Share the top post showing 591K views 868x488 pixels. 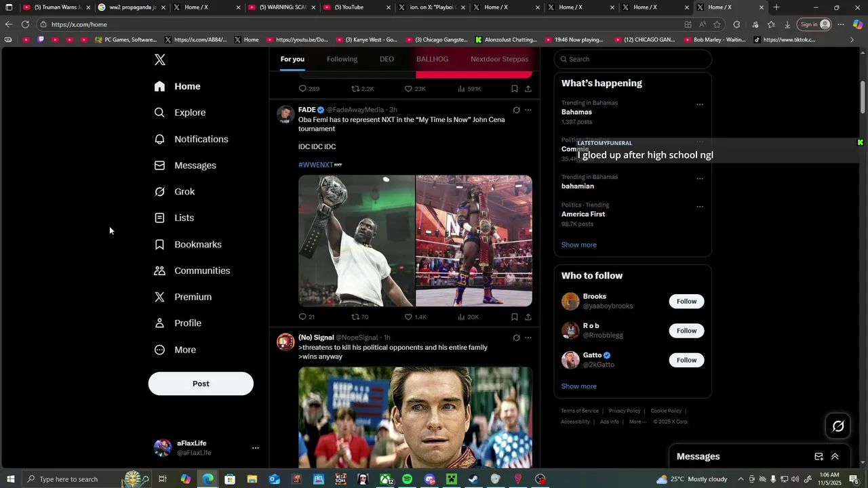528,89
